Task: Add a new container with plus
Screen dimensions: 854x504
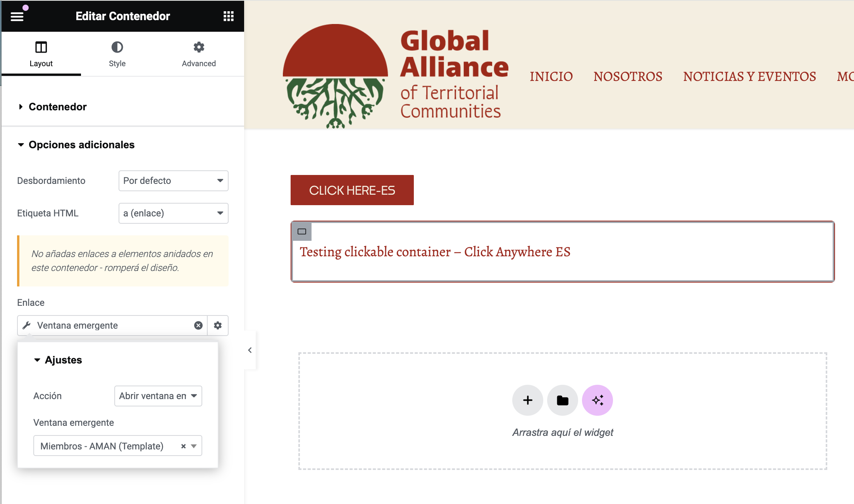Action: pos(528,400)
